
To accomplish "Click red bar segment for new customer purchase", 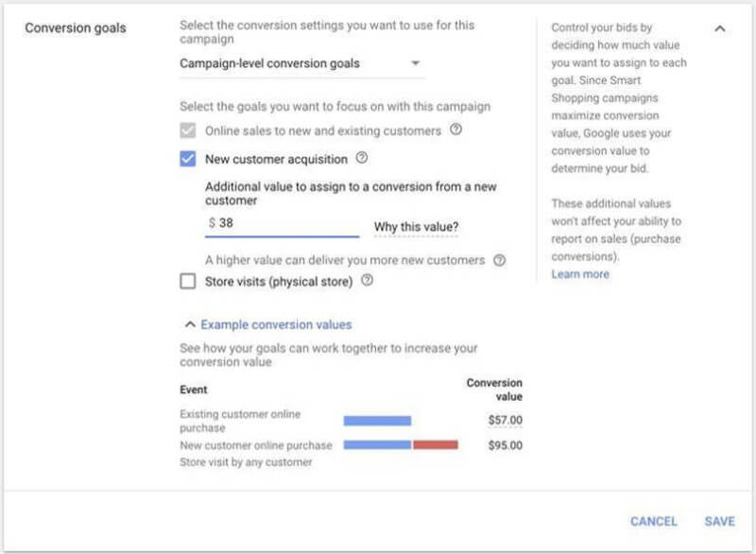I will 435,444.
